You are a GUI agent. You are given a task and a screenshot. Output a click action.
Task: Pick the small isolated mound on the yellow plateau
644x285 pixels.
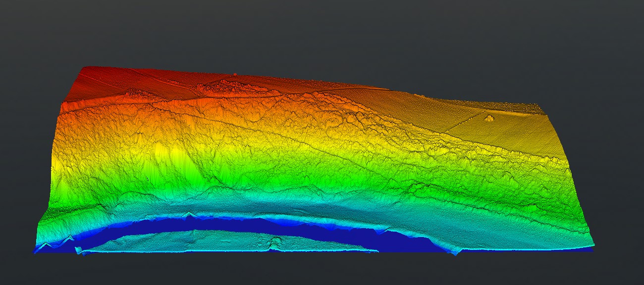(x=489, y=118)
